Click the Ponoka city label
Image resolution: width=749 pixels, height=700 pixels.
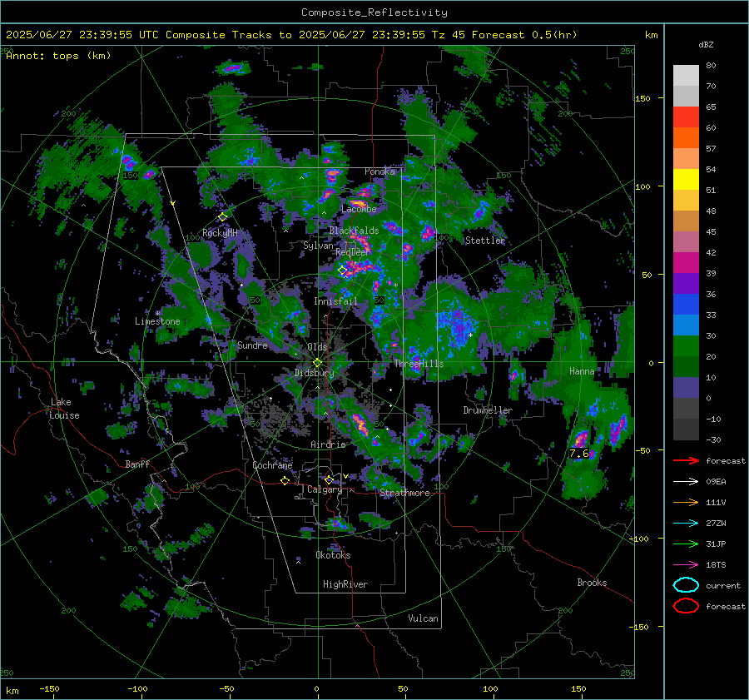point(379,171)
